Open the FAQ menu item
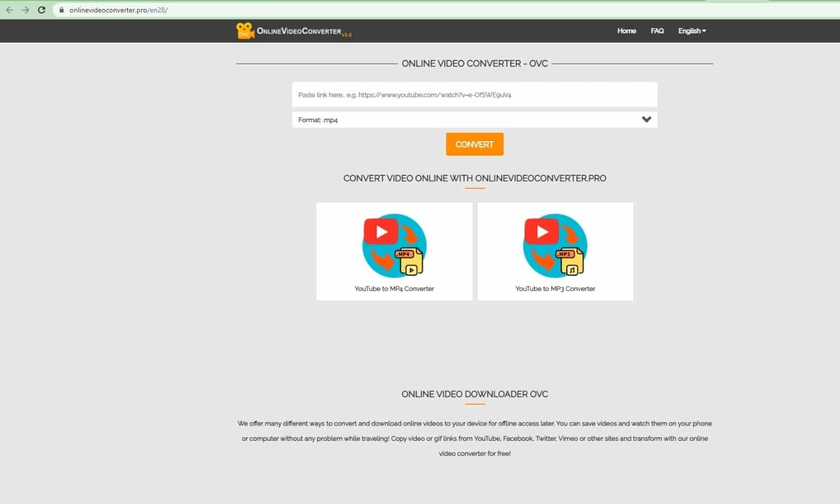 point(657,31)
